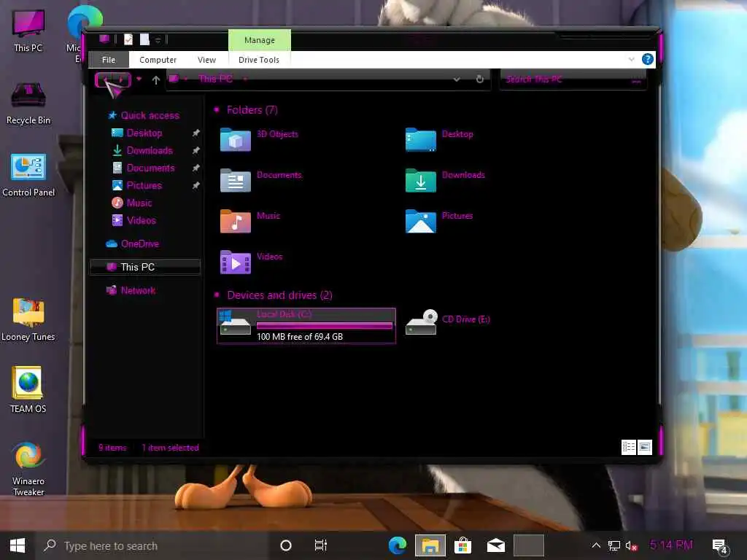Click the taskbar clock
The image size is (747, 560).
671,545
